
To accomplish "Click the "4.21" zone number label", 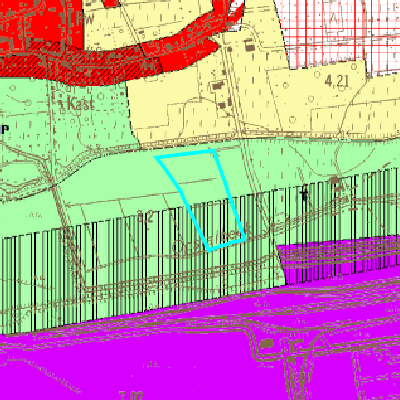I will (336, 81).
